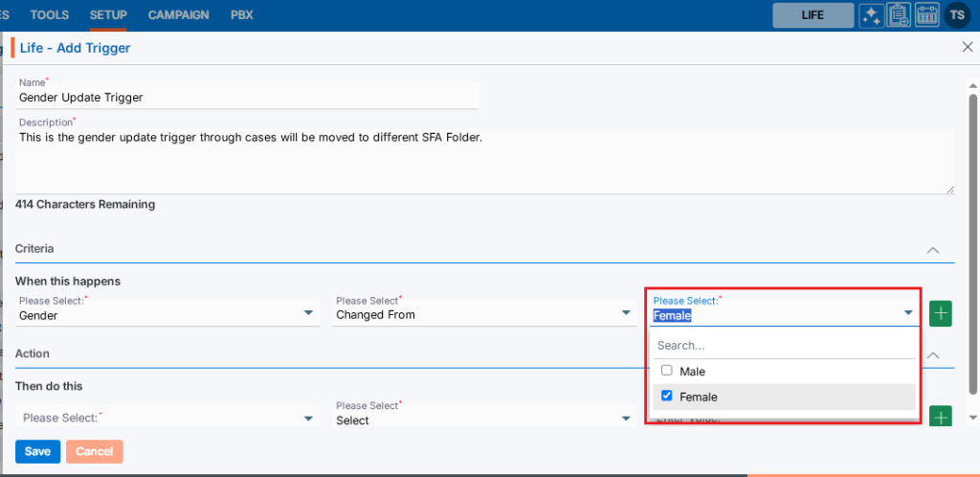Add criteria row with green plus button

coord(941,312)
